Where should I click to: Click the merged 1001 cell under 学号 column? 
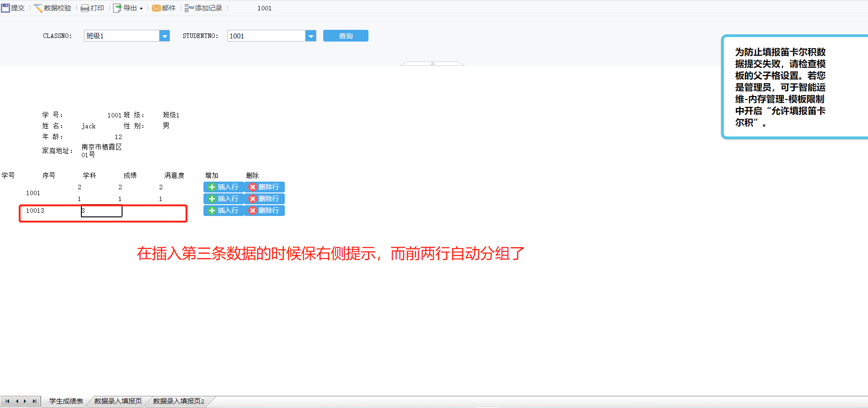(x=33, y=193)
